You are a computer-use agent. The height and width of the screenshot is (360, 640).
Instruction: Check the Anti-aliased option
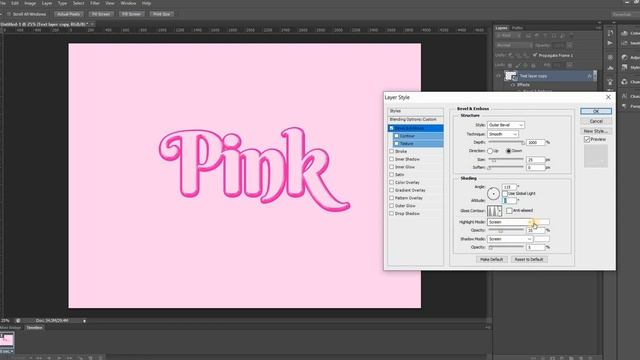pyautogui.click(x=509, y=211)
